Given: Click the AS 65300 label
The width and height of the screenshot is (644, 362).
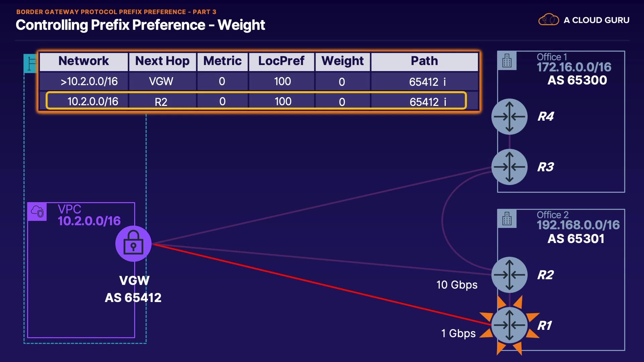Looking at the screenshot, I should [x=577, y=80].
